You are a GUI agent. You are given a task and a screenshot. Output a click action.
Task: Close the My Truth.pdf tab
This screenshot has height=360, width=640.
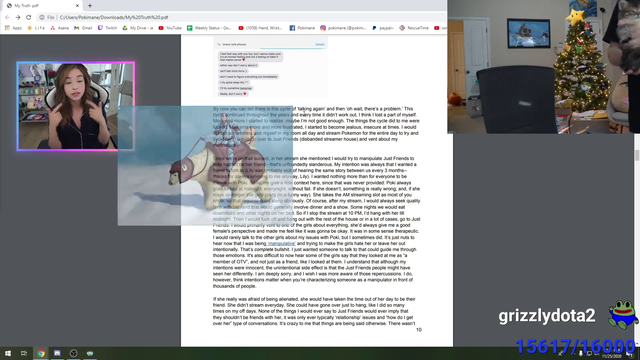tap(77, 6)
